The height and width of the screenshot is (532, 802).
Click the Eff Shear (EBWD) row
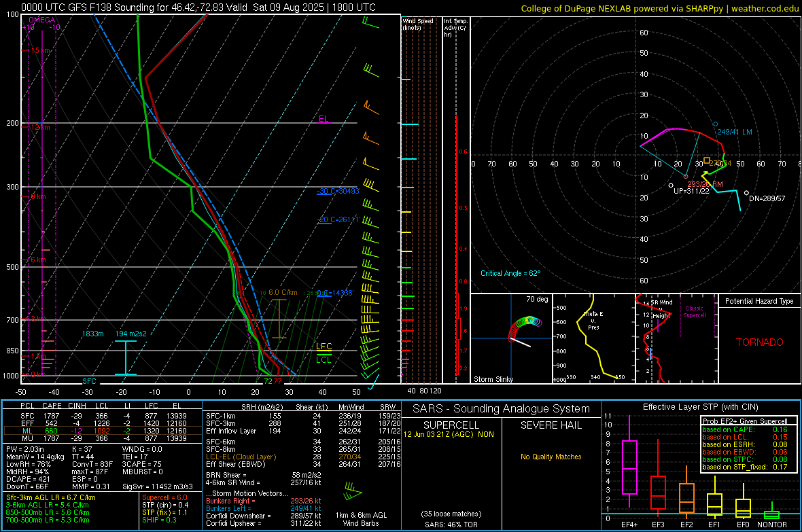click(x=303, y=464)
